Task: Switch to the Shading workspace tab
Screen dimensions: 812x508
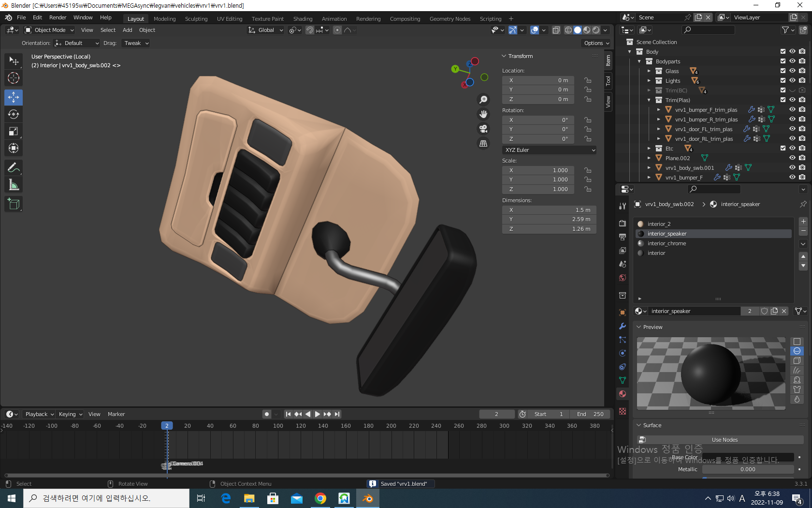Action: point(303,19)
